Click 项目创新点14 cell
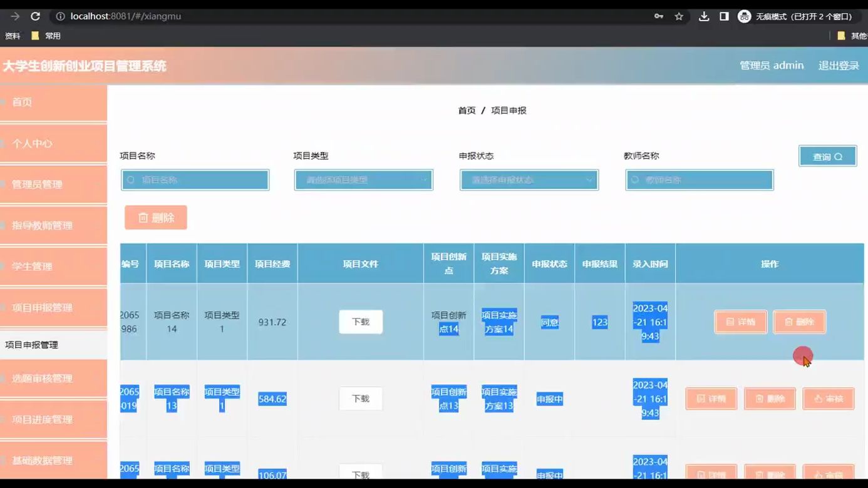The width and height of the screenshot is (868, 488). 449,322
